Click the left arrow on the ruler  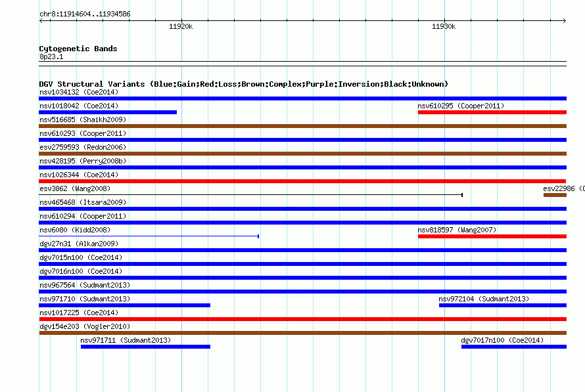point(41,20)
